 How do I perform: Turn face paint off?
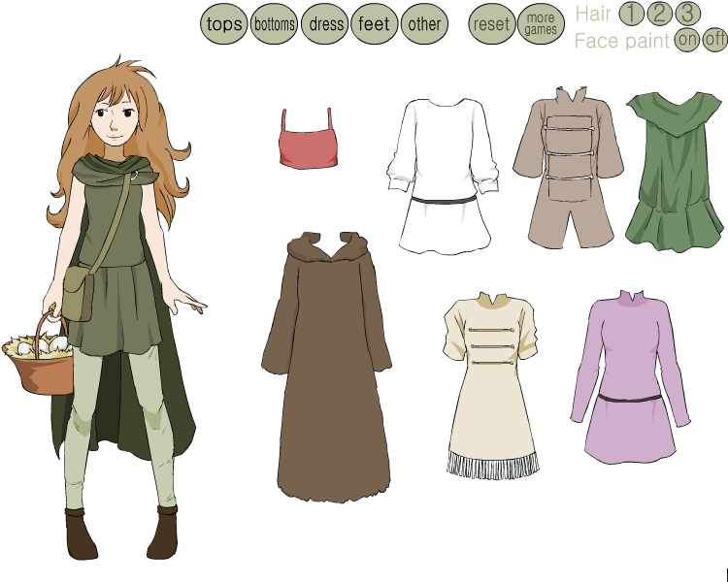pyautogui.click(x=715, y=40)
